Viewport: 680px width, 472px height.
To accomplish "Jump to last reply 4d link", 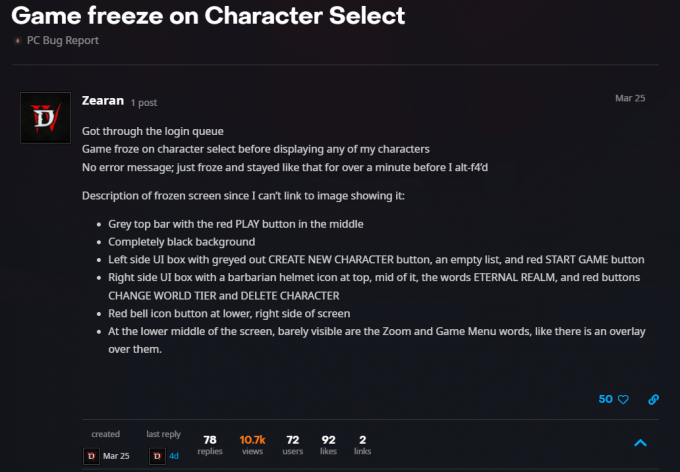I will point(173,456).
